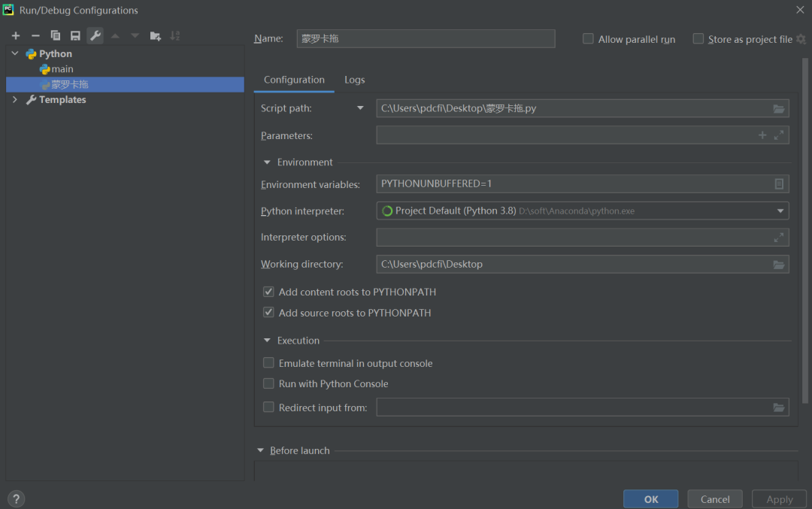This screenshot has width=812, height=509.
Task: Create new folder icon in toolbar
Action: [155, 36]
